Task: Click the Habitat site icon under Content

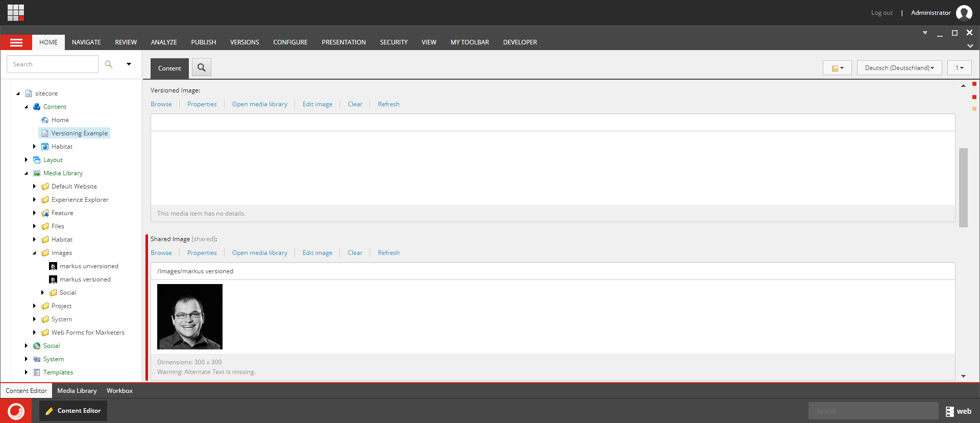Action: click(x=45, y=147)
